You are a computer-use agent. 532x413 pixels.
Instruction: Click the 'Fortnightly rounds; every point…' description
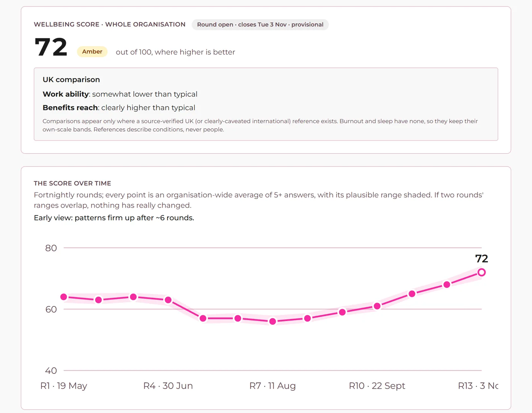259,200
